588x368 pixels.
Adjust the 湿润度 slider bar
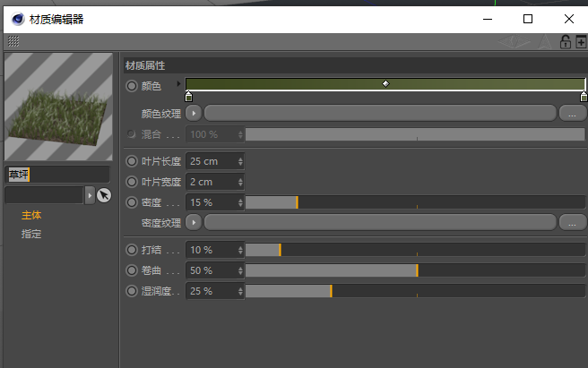[x=415, y=291]
